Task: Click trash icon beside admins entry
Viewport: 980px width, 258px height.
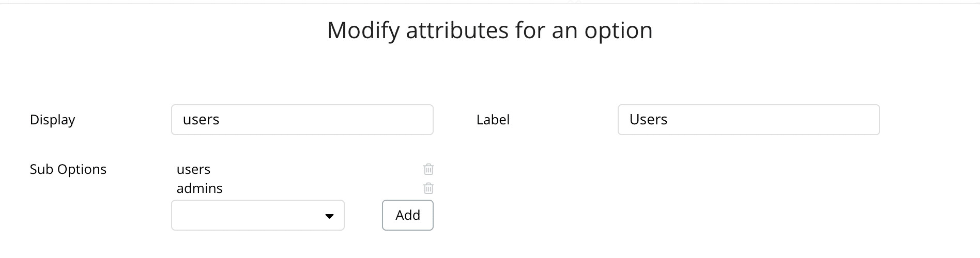Action: point(428,188)
